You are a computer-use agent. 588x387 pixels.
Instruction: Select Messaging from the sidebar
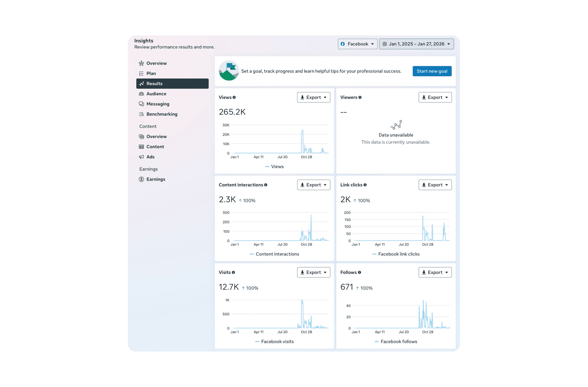click(x=158, y=104)
